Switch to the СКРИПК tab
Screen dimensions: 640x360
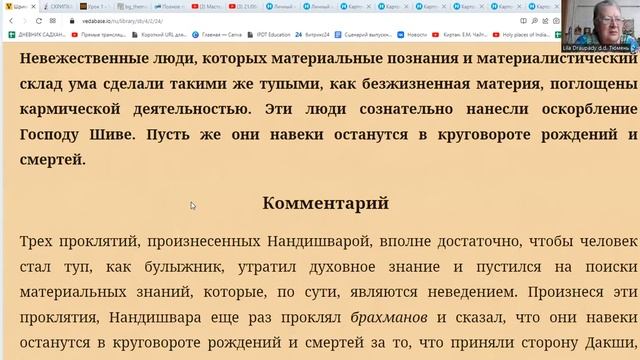[x=58, y=7]
